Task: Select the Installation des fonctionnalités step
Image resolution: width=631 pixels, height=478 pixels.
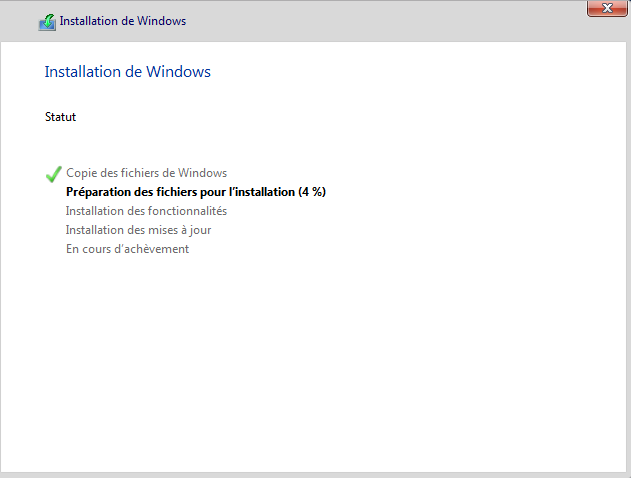Action: click(146, 211)
